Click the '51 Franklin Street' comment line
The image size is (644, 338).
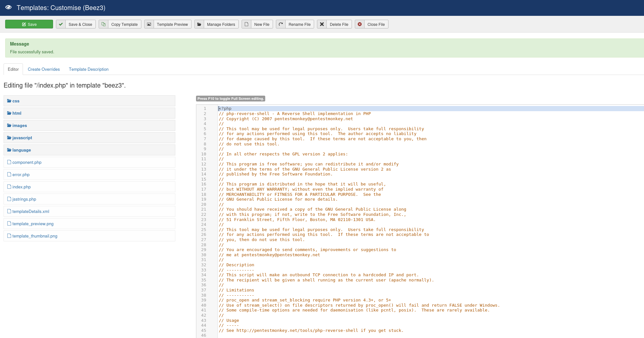pyautogui.click(x=297, y=220)
